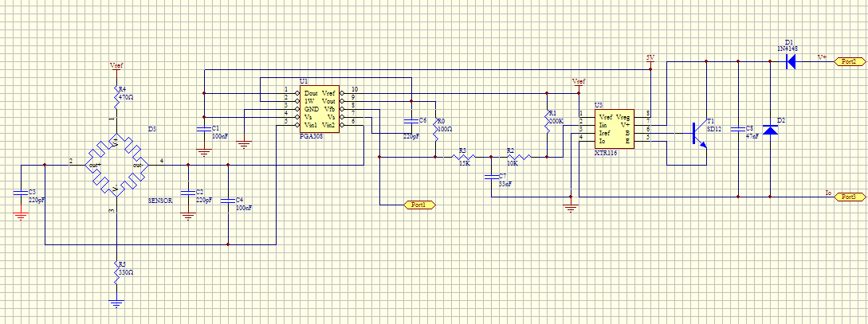Select ground symbol next to C7
The image size is (868, 324).
click(571, 208)
